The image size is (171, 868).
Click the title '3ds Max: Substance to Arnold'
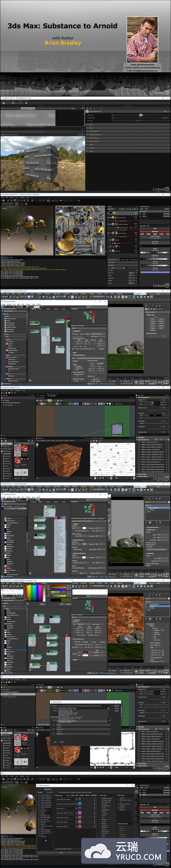pyautogui.click(x=62, y=26)
